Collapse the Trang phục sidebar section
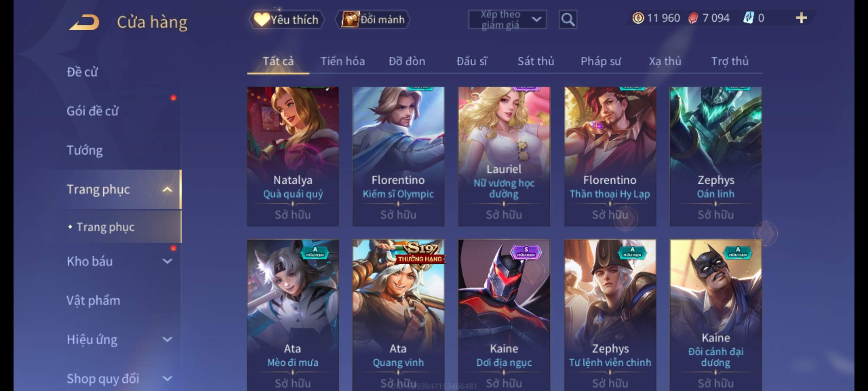The height and width of the screenshot is (391, 868). [167, 189]
